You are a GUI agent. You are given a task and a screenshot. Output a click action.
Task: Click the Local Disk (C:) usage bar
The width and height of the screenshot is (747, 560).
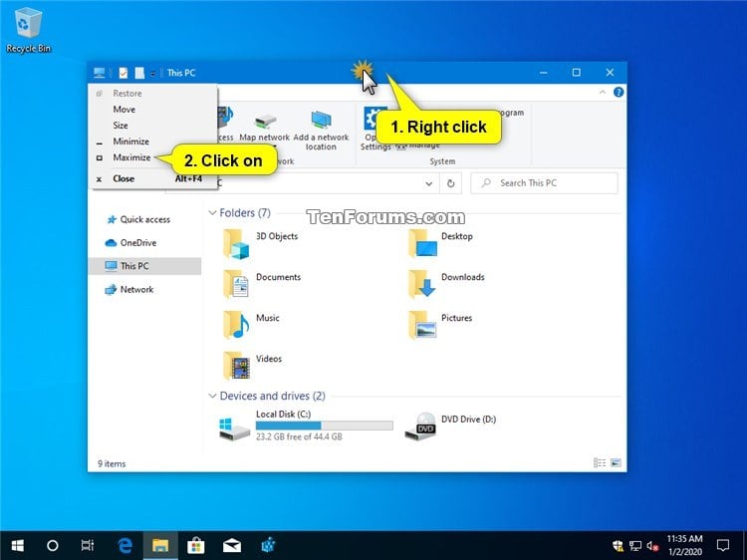(x=325, y=425)
